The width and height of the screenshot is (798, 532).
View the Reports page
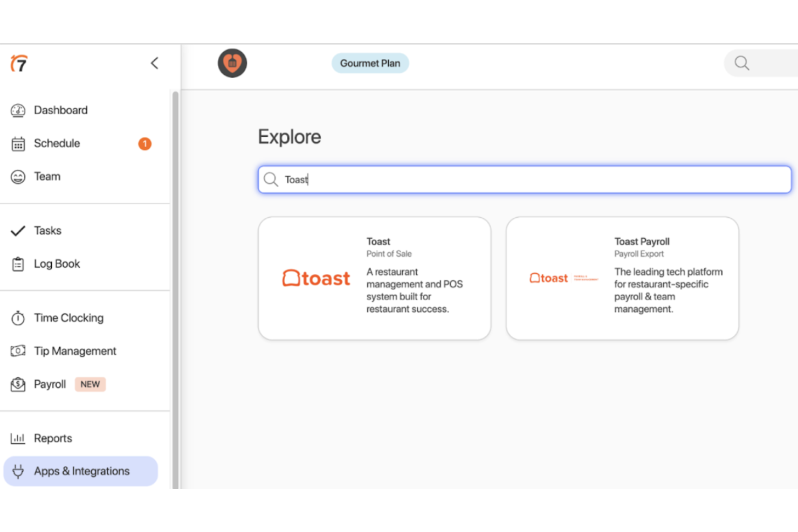[53, 438]
